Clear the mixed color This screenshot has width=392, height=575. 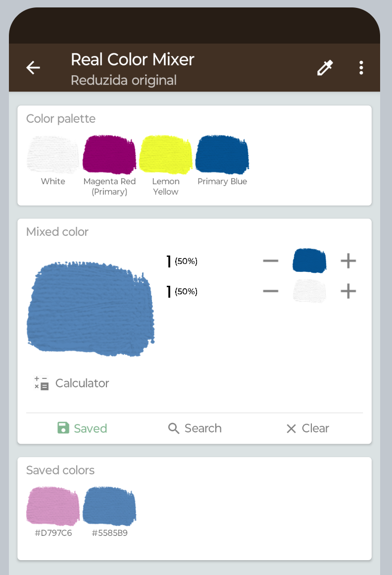pos(308,428)
